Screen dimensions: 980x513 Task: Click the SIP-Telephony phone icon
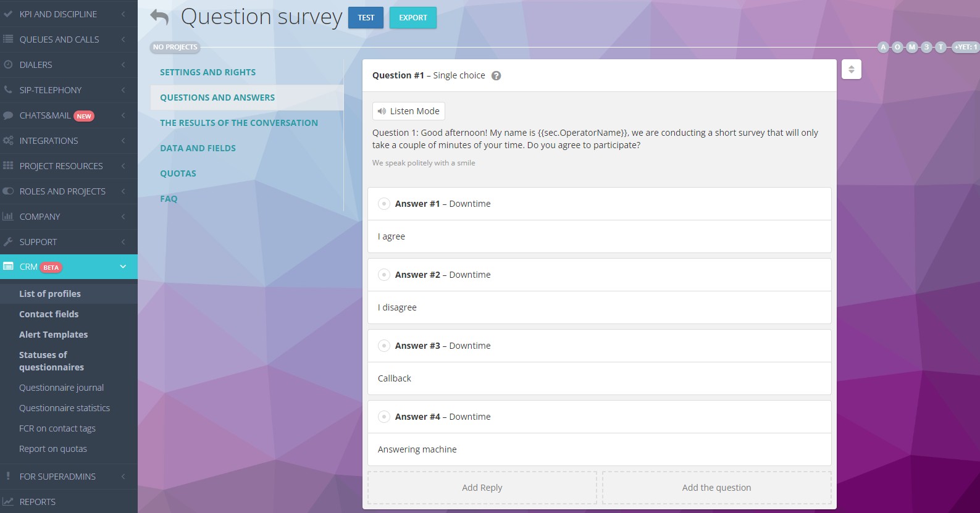[x=8, y=90]
